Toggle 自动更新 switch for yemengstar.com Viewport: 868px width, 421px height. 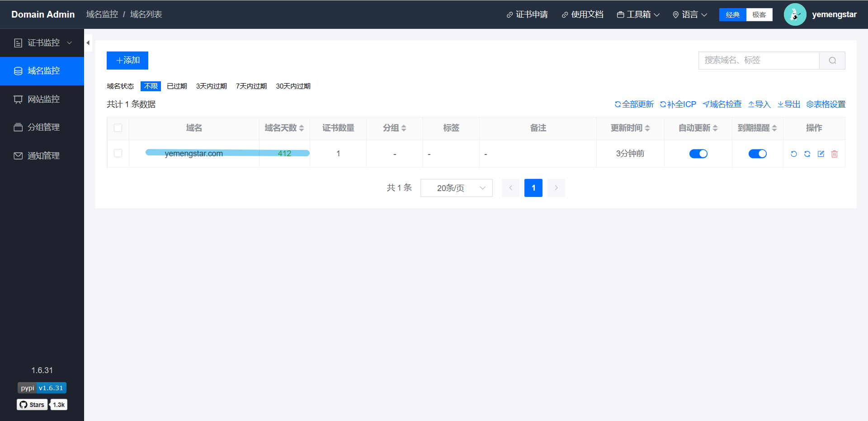point(698,154)
